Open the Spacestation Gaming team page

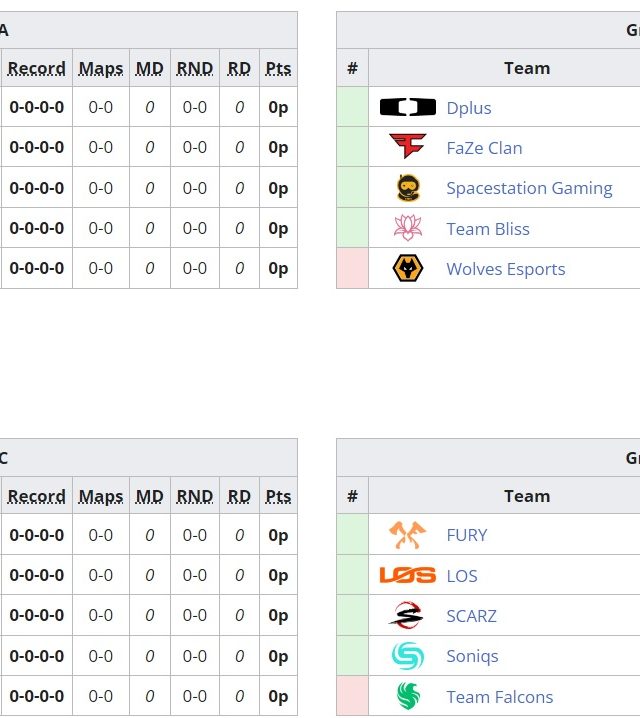[x=529, y=188]
